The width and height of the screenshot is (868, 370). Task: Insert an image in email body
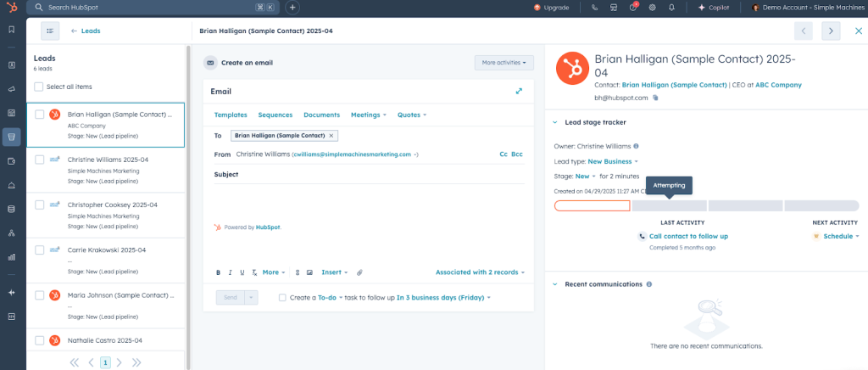(x=309, y=272)
